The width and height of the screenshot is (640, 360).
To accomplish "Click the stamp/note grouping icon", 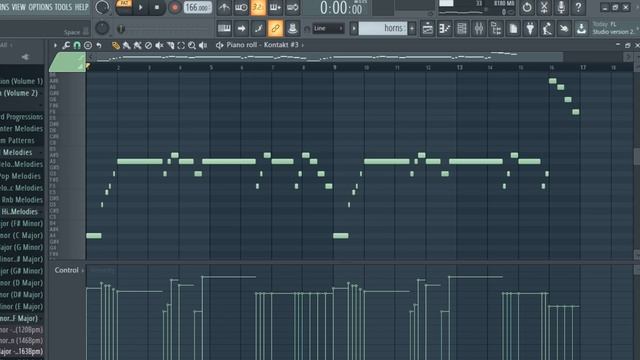I will [x=292, y=29].
